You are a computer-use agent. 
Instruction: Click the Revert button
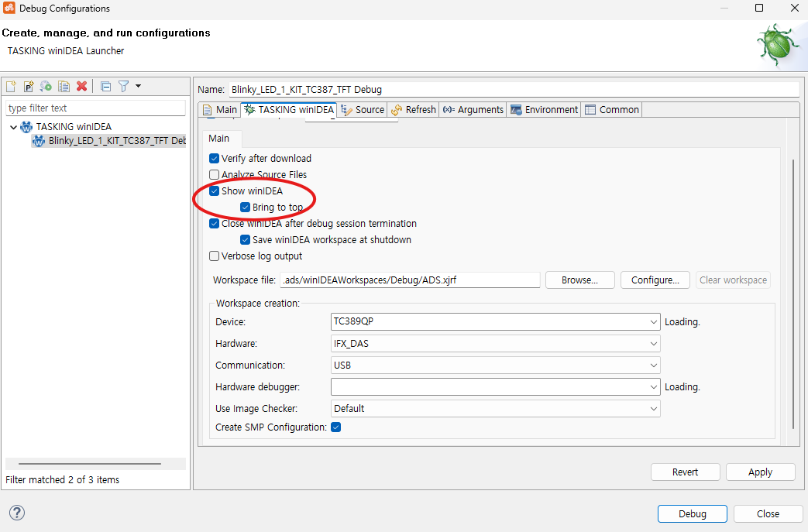[685, 472]
